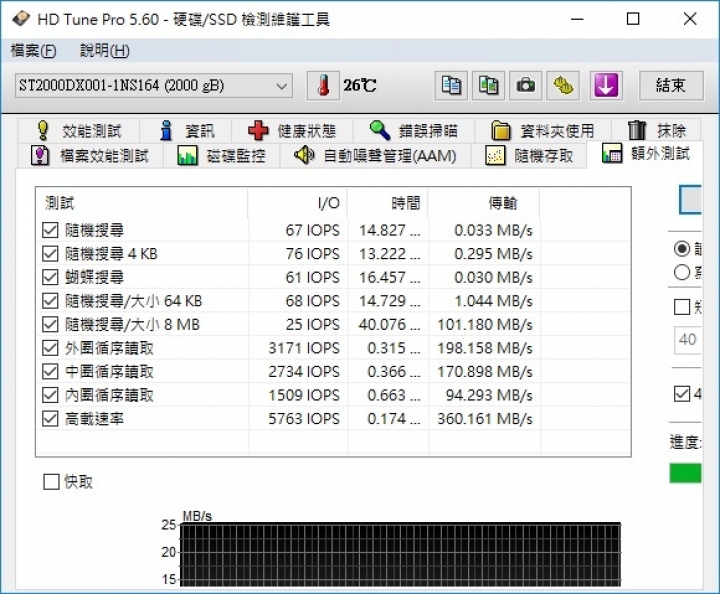This screenshot has width=720, height=594.
Task: Toggle the 隨機搜尋/大小 8 MB checkbox
Action: click(50, 325)
